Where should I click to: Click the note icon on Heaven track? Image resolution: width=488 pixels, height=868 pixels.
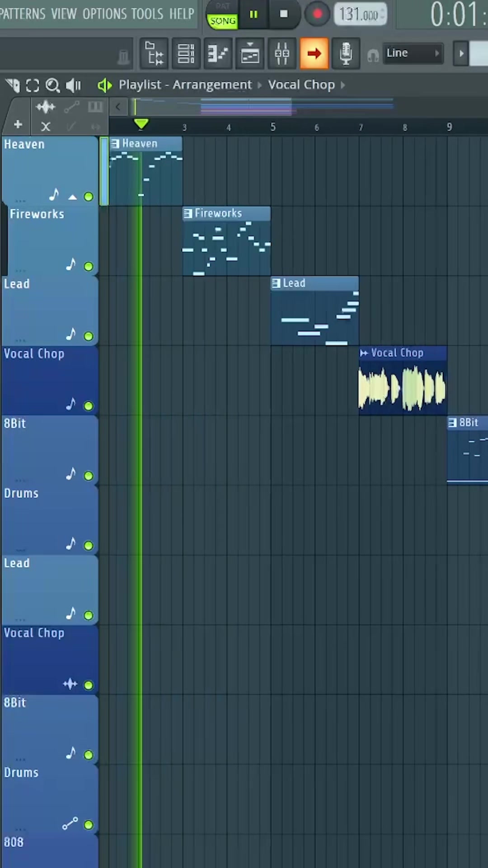point(54,194)
